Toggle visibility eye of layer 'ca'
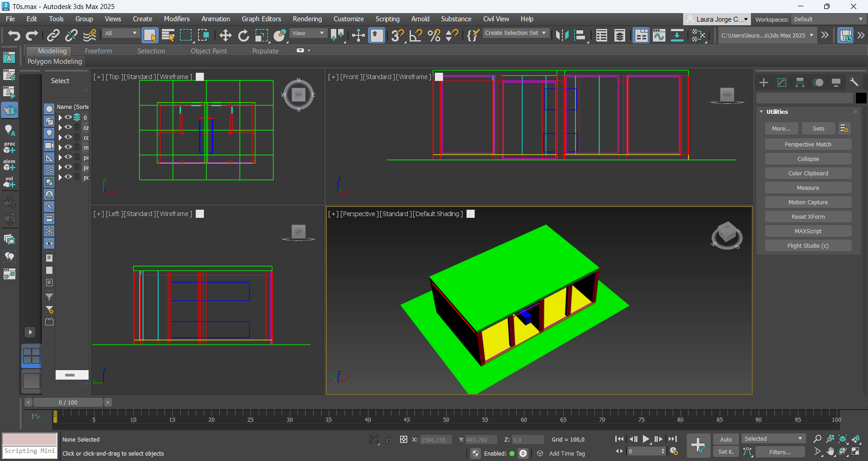The image size is (868, 461). coord(68,127)
